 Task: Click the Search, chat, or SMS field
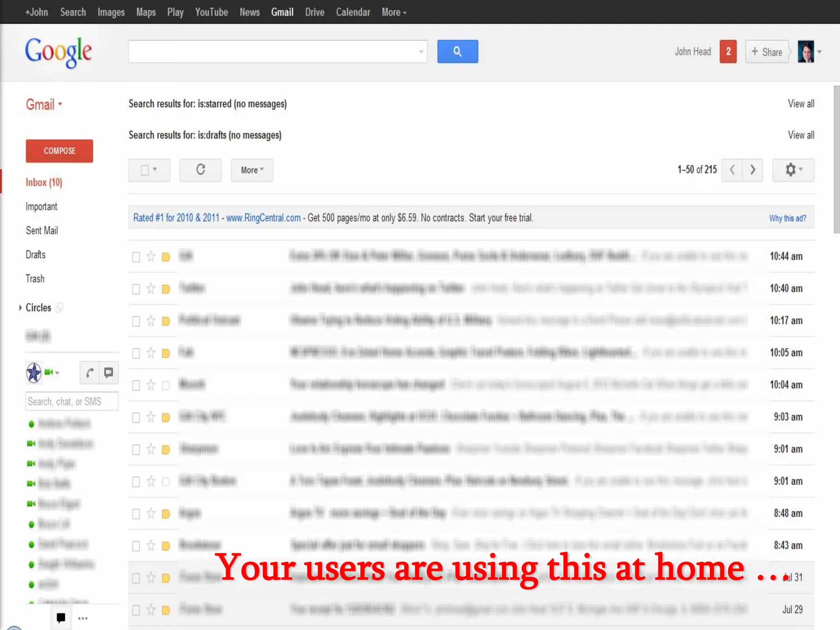[x=72, y=401]
